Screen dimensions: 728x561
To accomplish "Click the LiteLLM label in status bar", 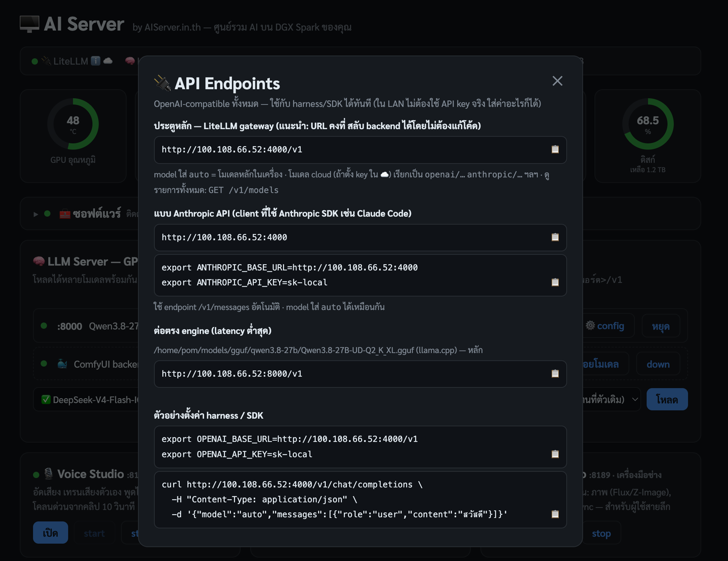I will point(71,61).
